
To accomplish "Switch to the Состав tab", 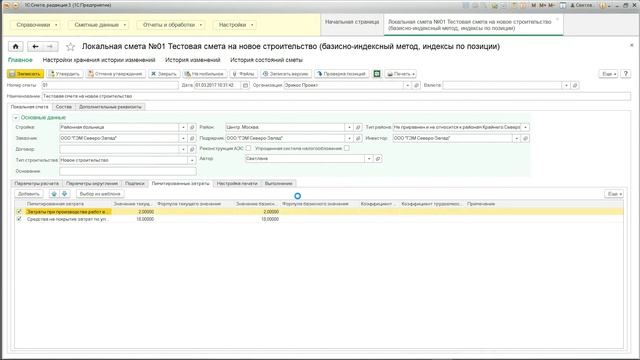I will tap(64, 107).
